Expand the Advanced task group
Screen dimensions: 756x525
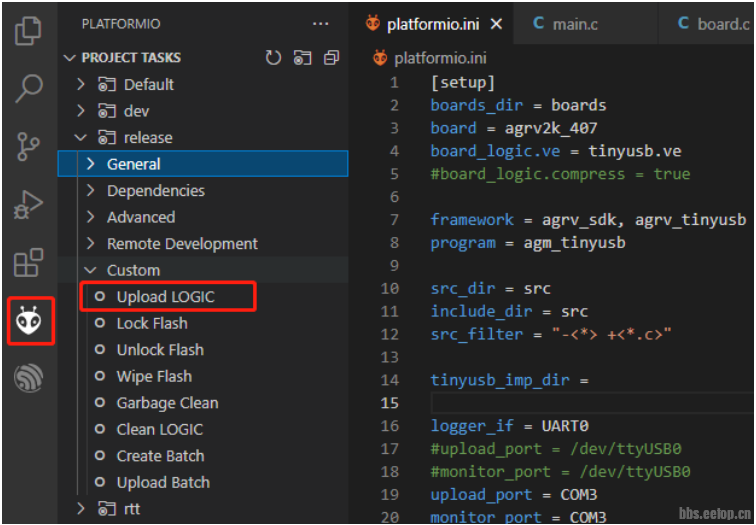click(90, 217)
